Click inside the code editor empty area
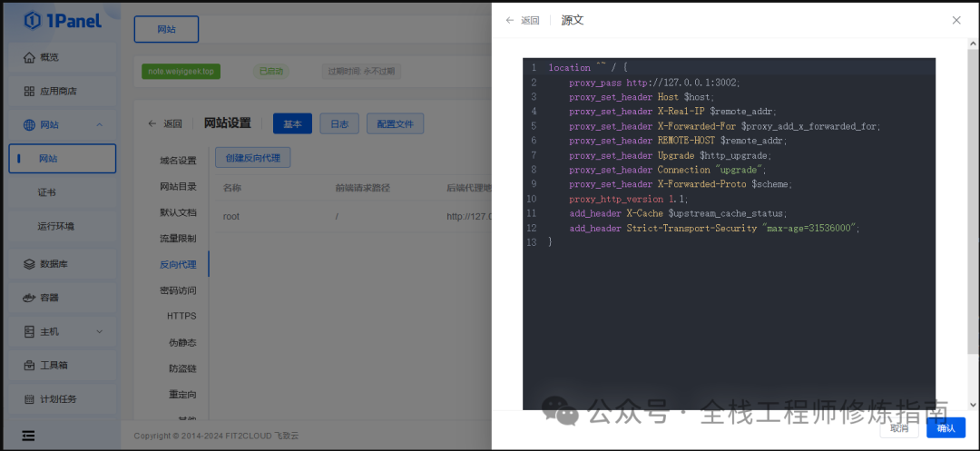 729,325
